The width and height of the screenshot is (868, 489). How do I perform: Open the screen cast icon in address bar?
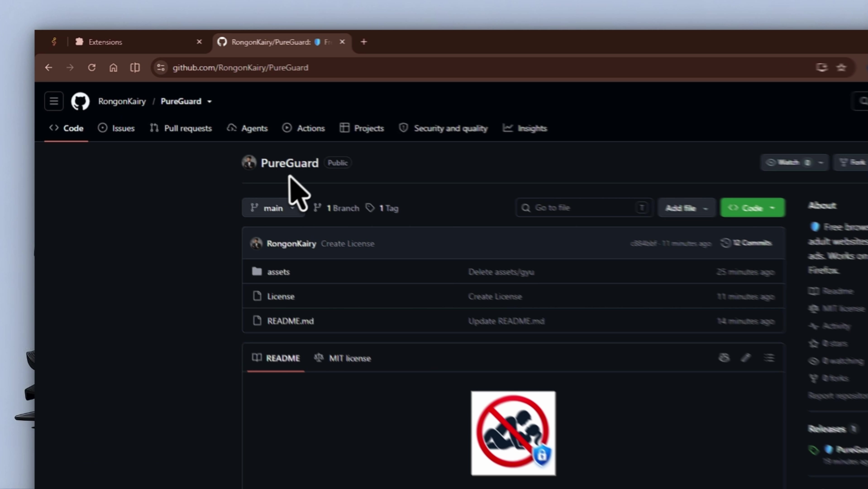[821, 68]
